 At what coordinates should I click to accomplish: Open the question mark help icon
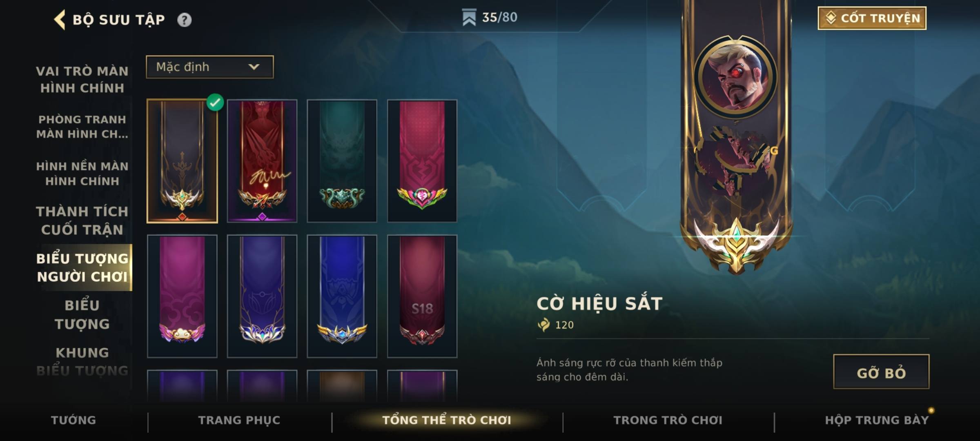point(184,20)
